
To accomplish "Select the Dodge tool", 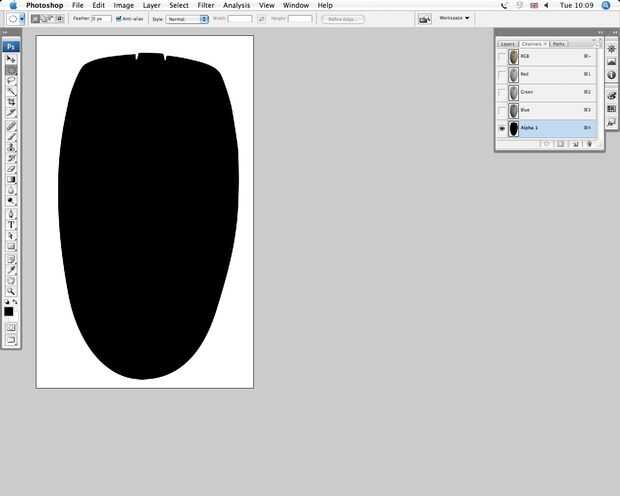I will coord(11,201).
